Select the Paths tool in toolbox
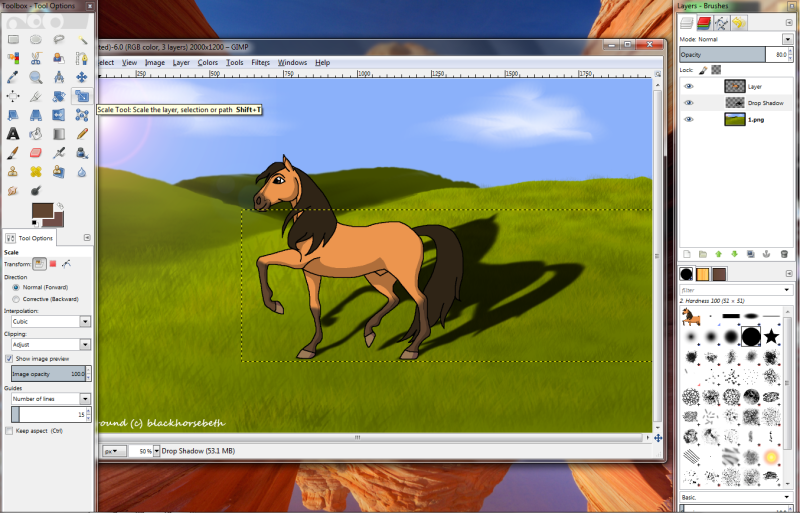 [82, 58]
